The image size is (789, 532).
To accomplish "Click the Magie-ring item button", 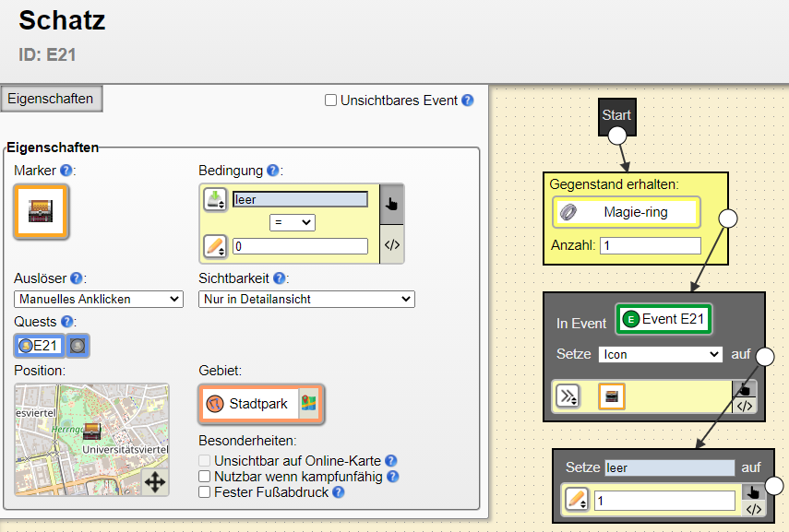I will (626, 212).
